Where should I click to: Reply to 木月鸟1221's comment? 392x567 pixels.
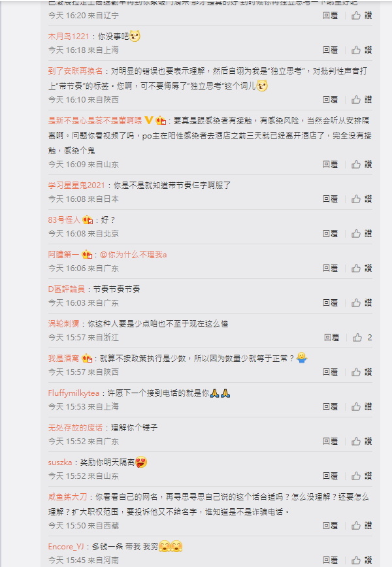[330, 50]
